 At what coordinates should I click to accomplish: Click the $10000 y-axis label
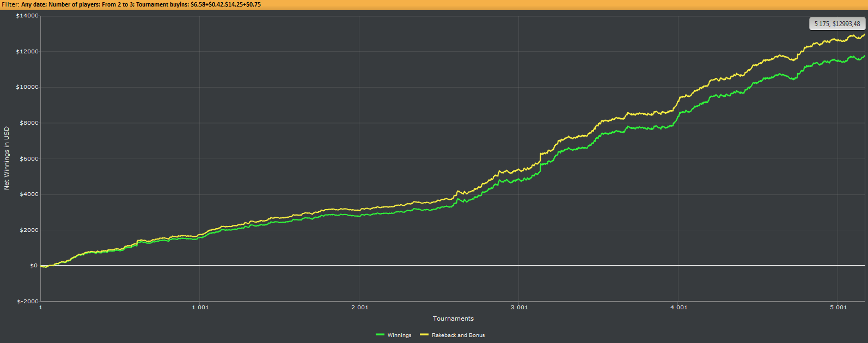27,87
